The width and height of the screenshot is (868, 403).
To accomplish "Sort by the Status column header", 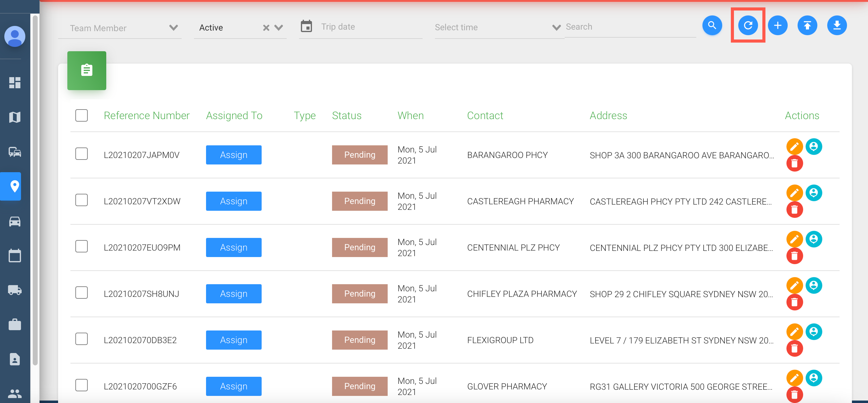I will (x=347, y=115).
